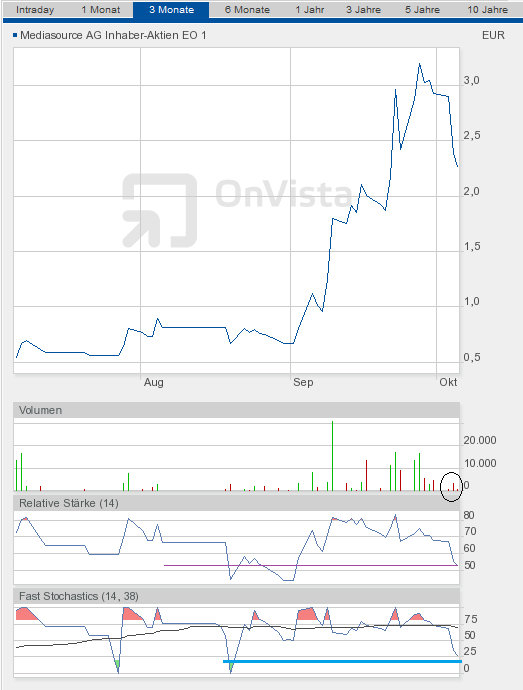Click the 1,5 price axis value
The image size is (523, 690).
tap(471, 246)
